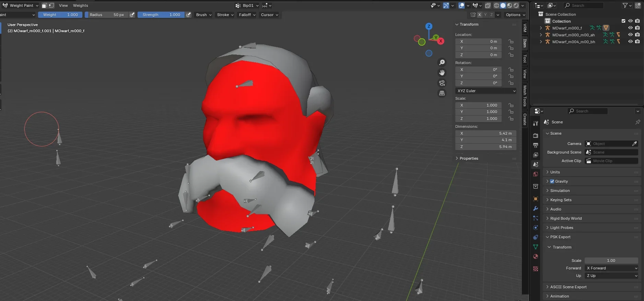Open the Forward axis X Forward dropdown

[611, 268]
